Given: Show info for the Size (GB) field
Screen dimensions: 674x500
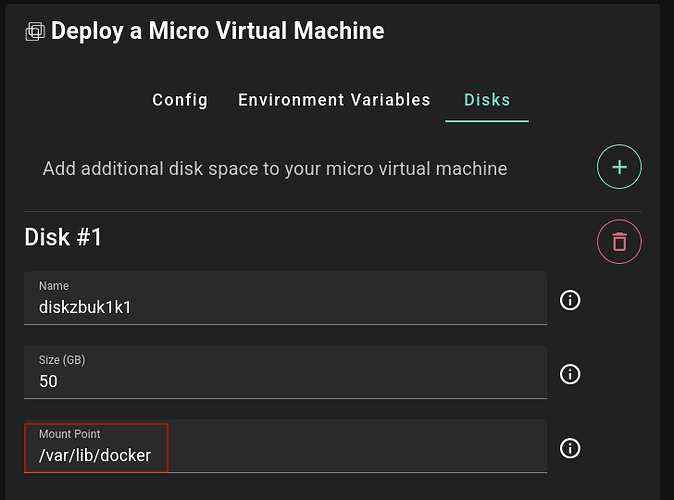Looking at the screenshot, I should pyautogui.click(x=570, y=374).
